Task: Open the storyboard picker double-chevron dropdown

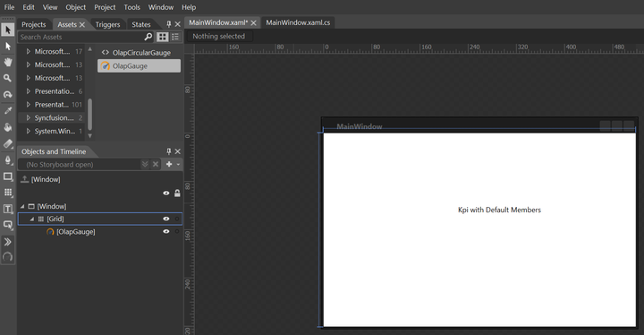Action: point(145,164)
